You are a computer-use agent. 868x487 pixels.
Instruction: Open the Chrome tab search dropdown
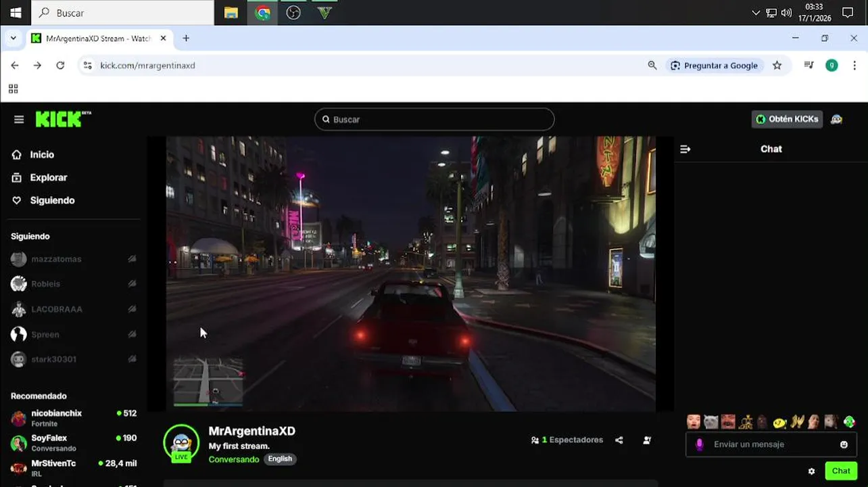pyautogui.click(x=13, y=39)
